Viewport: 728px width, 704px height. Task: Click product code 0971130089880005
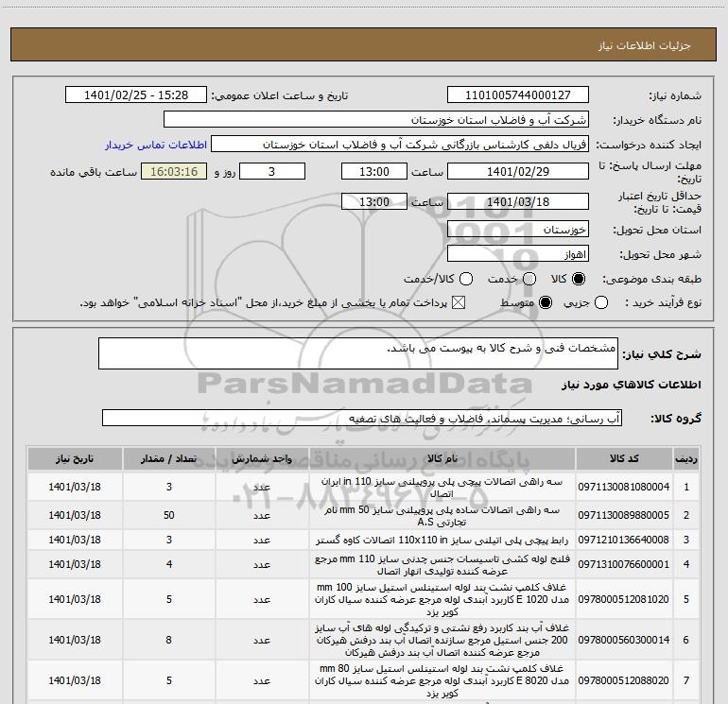coord(624,515)
